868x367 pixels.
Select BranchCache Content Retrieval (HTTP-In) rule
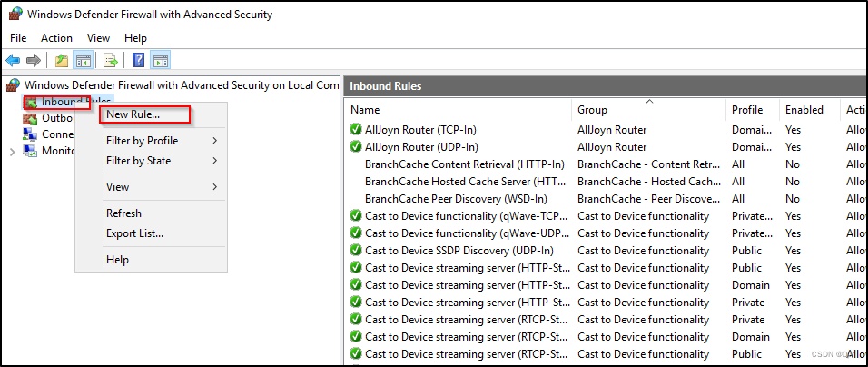[465, 164]
